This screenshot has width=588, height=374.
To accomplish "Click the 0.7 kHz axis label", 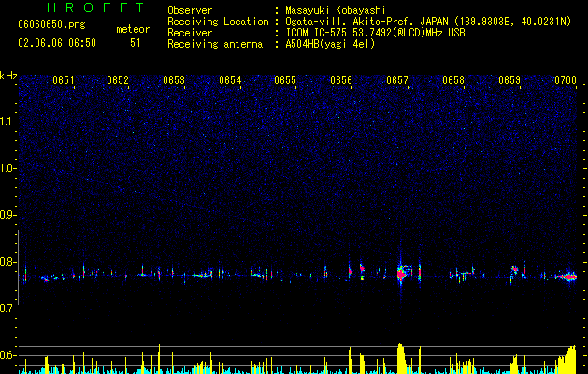I will (8, 309).
